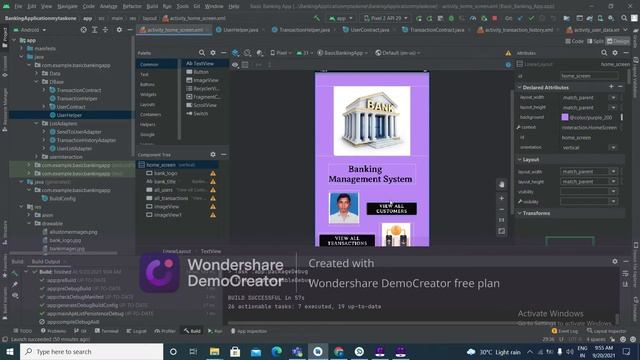This screenshot has height=360, width=640.
Task: Open Microsoft Edge from the taskbar
Action: [277, 351]
